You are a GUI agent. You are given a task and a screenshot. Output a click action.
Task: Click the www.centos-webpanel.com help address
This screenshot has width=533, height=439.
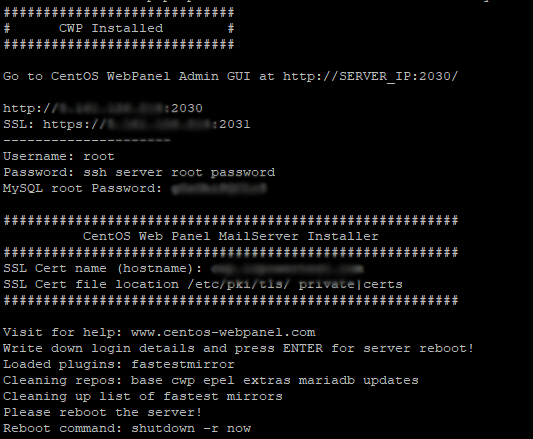(x=223, y=332)
